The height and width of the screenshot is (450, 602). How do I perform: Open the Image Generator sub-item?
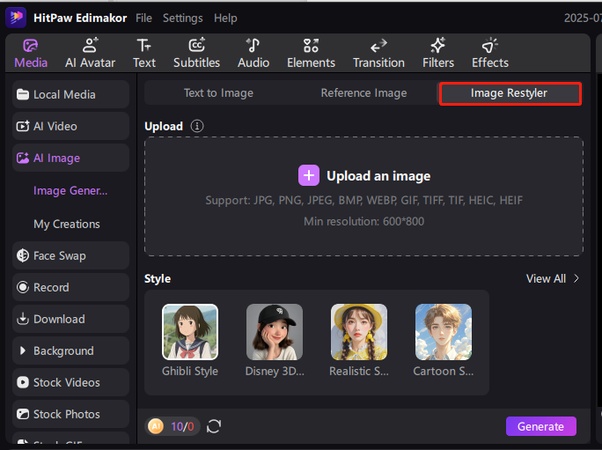tap(70, 190)
